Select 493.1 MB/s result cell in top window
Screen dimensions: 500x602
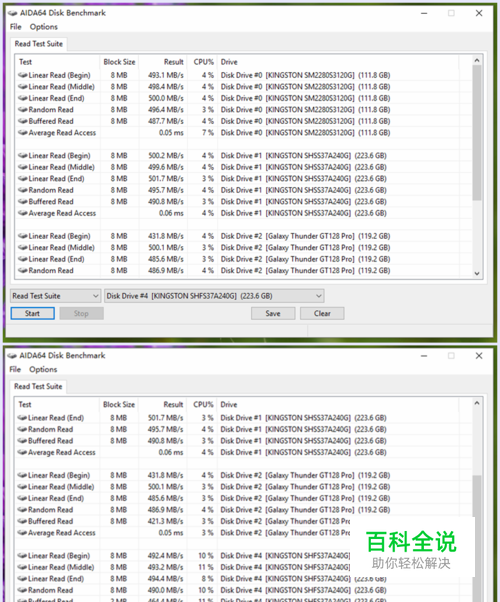(166, 75)
